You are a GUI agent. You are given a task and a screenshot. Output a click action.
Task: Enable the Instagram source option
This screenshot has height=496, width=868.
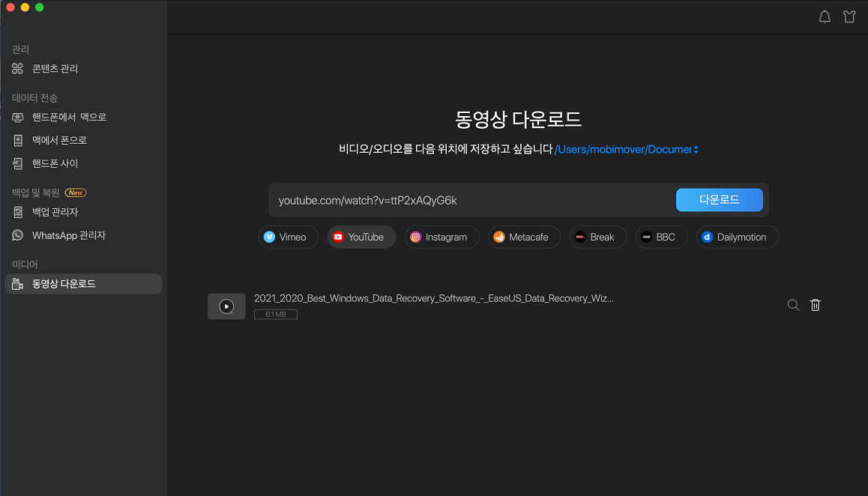[441, 237]
